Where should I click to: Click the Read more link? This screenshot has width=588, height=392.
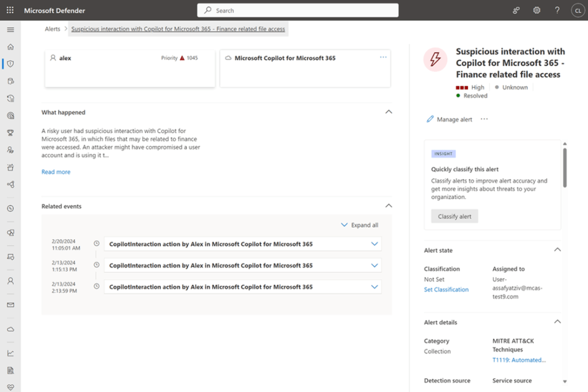click(x=56, y=172)
